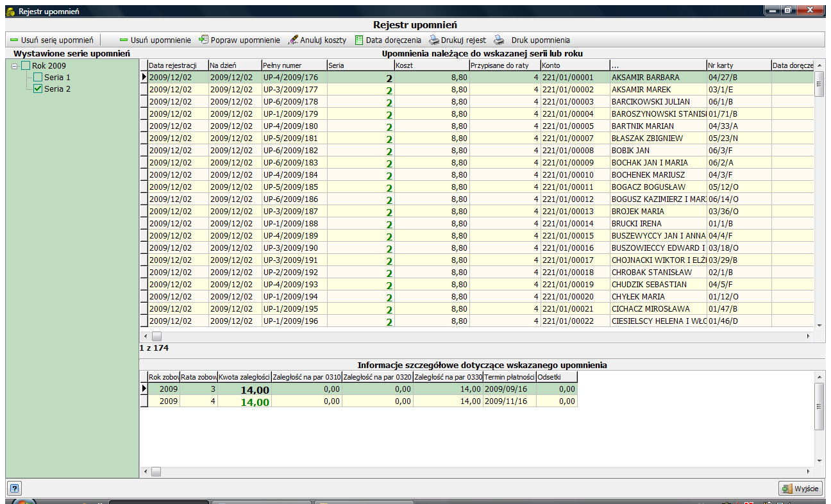Click main grid scroll down arrow
831x504 pixels.
tap(819, 326)
